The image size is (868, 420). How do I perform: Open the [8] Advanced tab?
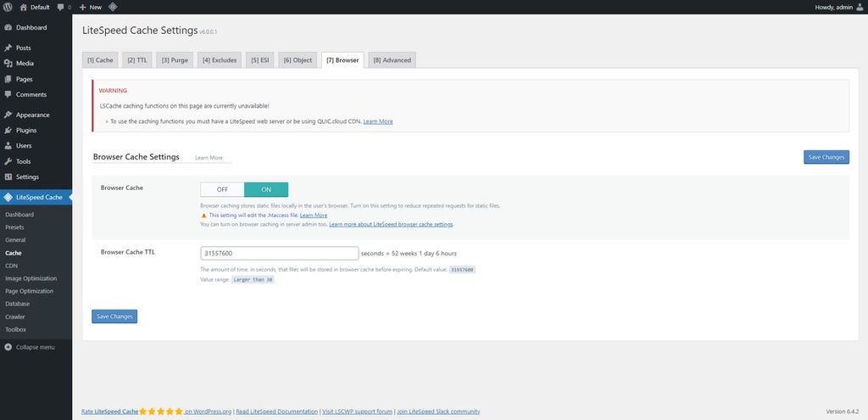coord(392,60)
